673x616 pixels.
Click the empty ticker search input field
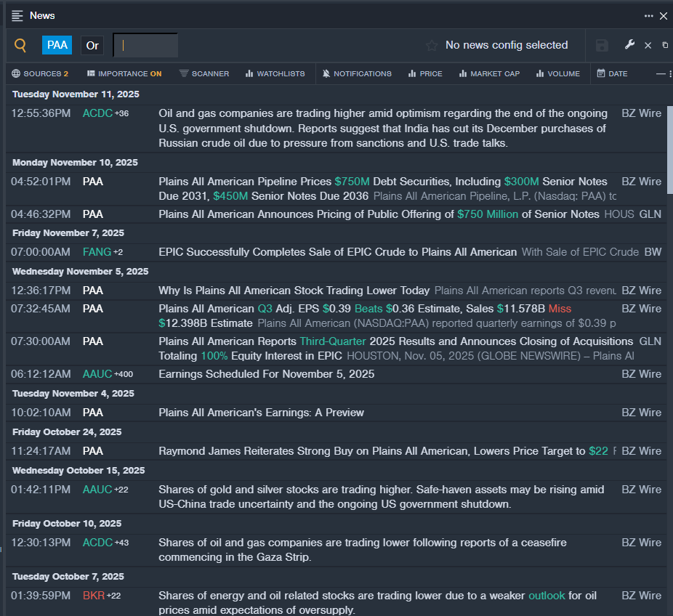(x=145, y=45)
